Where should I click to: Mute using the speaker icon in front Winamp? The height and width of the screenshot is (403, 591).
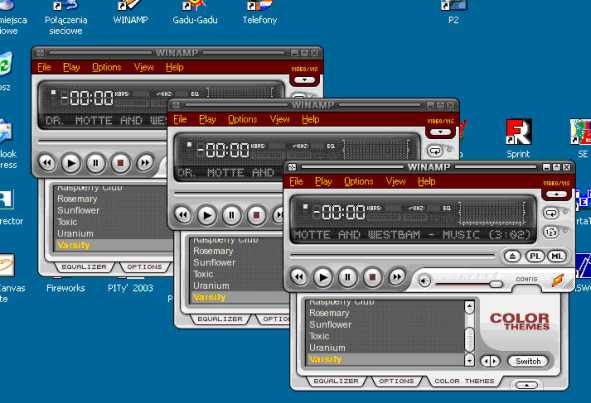click(x=424, y=281)
